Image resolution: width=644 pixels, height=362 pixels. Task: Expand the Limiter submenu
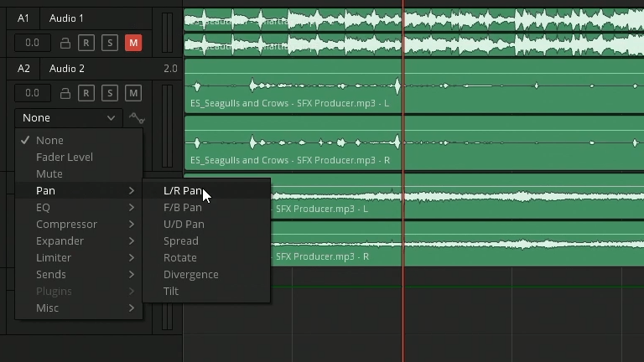tap(79, 258)
